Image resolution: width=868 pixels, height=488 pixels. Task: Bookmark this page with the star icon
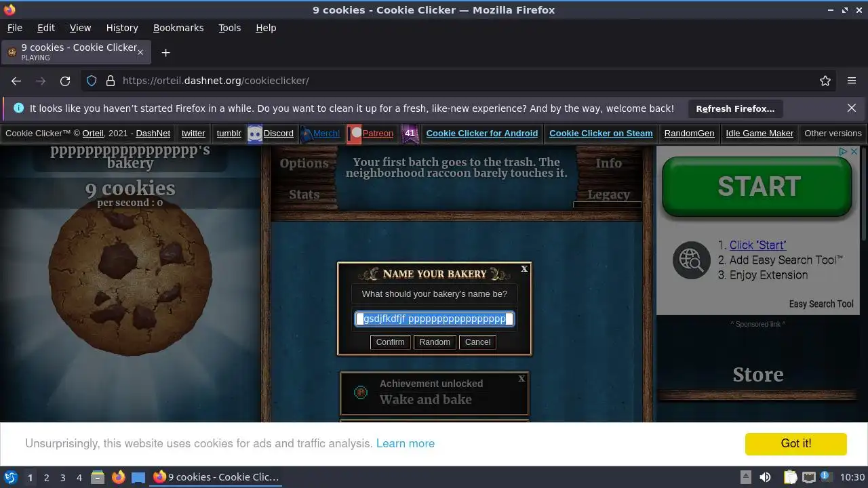coord(825,81)
